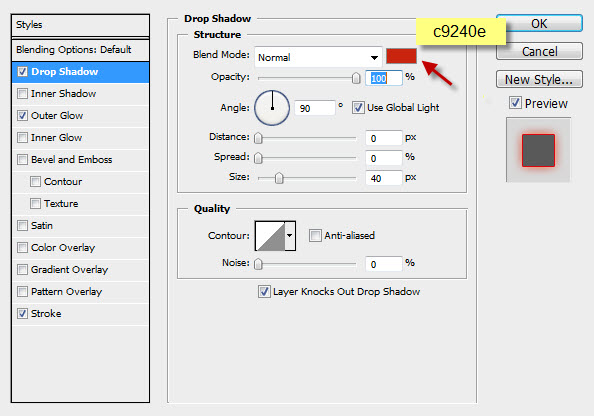Enable the Contour sub-option checkbox
This screenshot has width=594, height=416.
point(35,181)
